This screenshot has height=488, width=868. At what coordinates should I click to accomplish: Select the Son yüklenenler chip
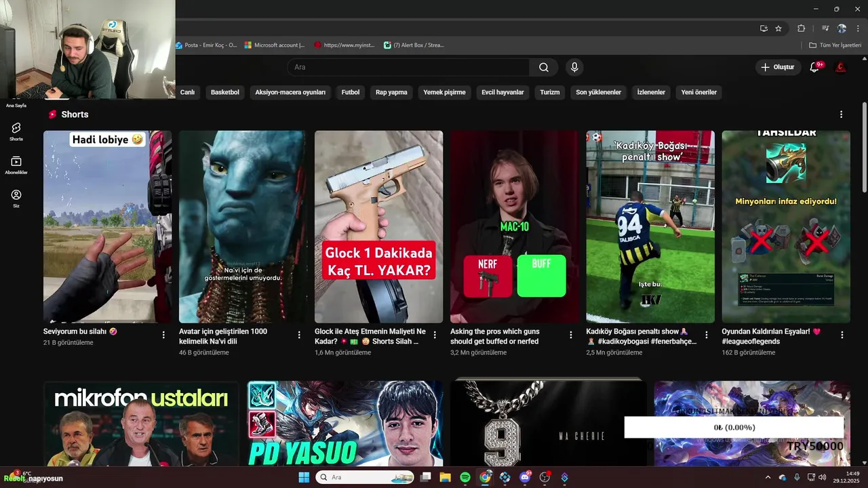coord(599,92)
